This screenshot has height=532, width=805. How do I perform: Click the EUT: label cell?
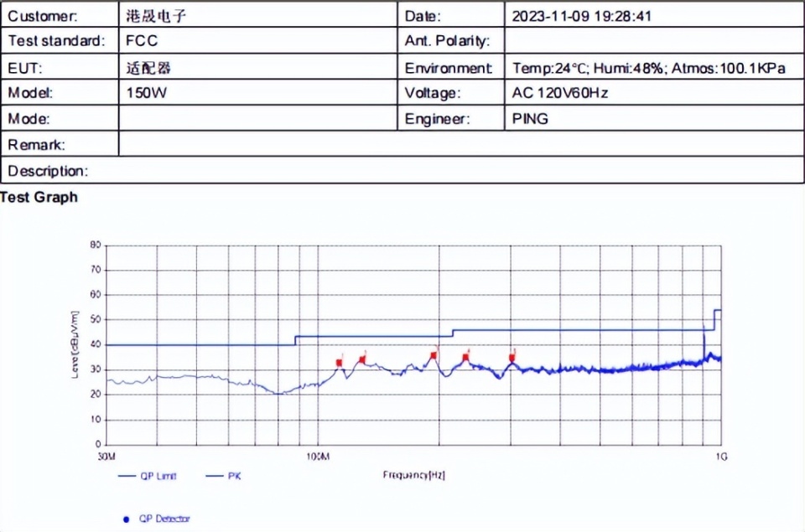(x=60, y=67)
